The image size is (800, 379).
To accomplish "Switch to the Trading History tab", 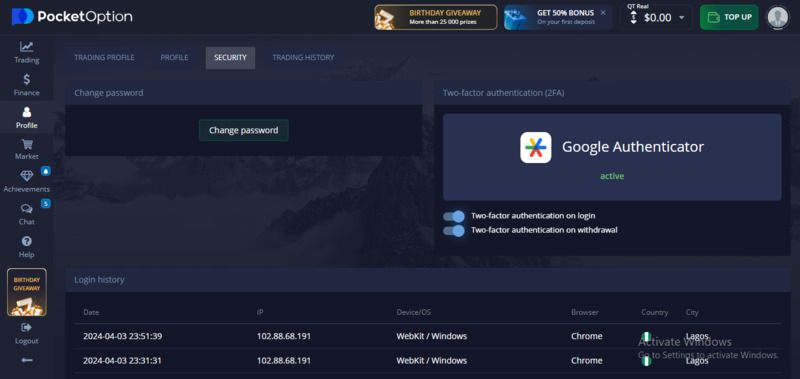I will [303, 58].
